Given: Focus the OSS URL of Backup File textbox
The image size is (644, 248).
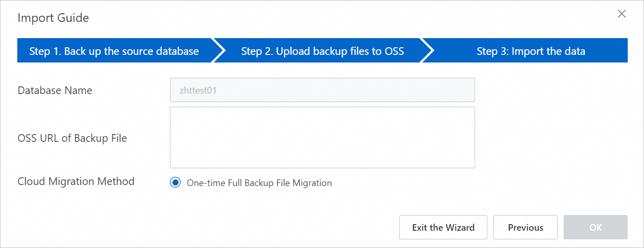Looking at the screenshot, I should coord(322,137).
